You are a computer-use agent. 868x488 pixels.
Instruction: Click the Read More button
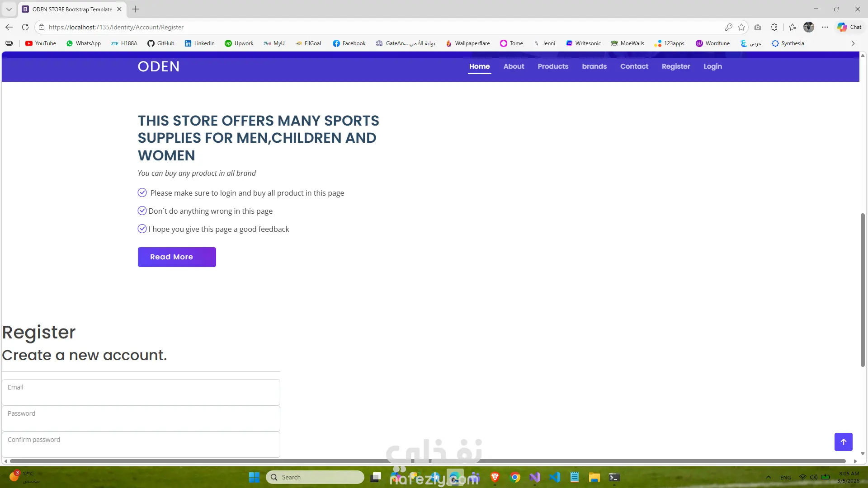177,257
